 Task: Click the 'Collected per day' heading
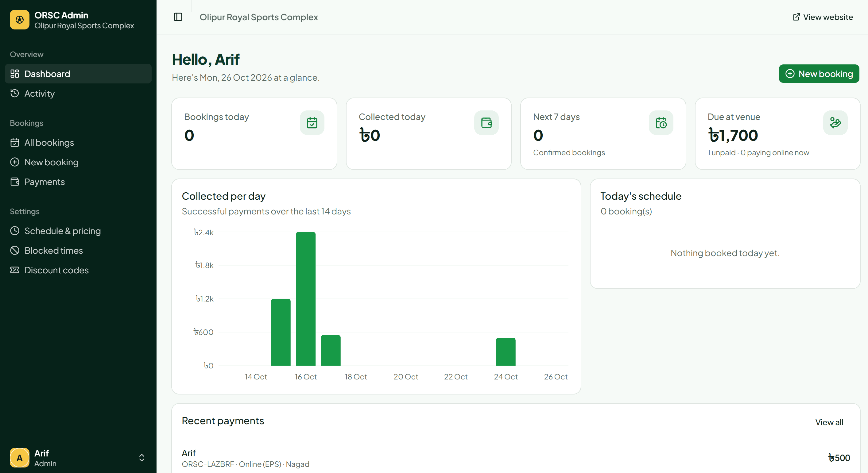click(x=223, y=196)
